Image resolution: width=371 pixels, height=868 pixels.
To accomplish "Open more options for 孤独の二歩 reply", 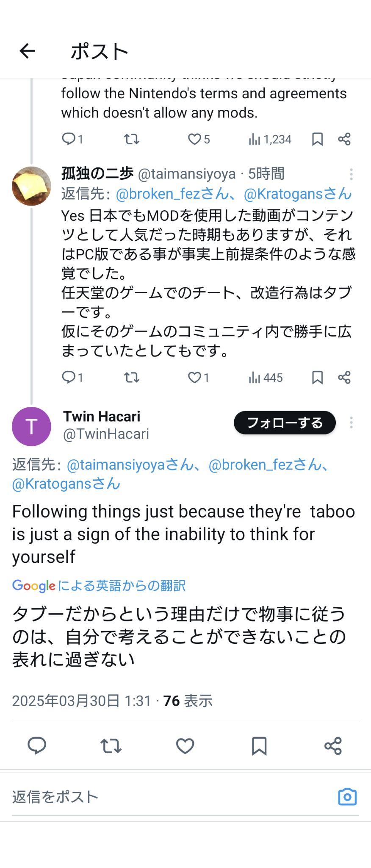I will (351, 174).
